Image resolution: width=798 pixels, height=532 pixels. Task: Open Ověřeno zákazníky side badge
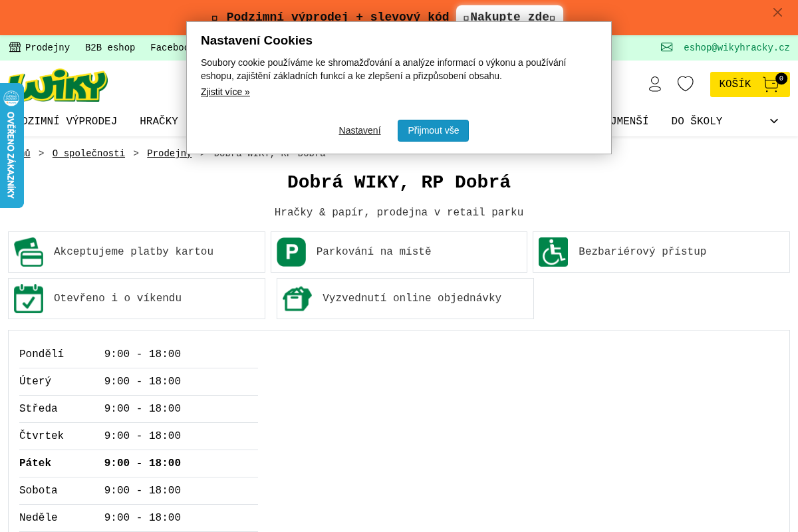(11, 145)
